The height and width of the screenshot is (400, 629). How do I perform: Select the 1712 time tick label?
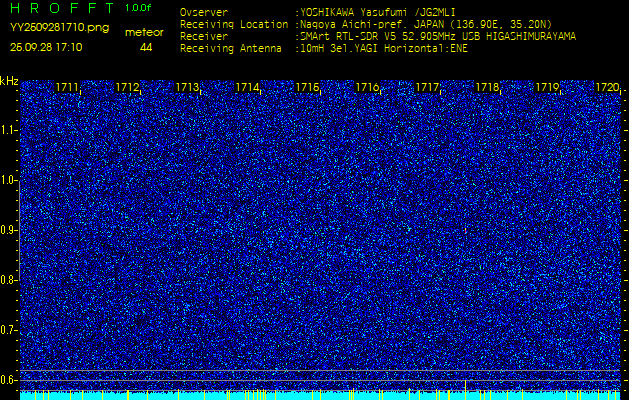128,88
